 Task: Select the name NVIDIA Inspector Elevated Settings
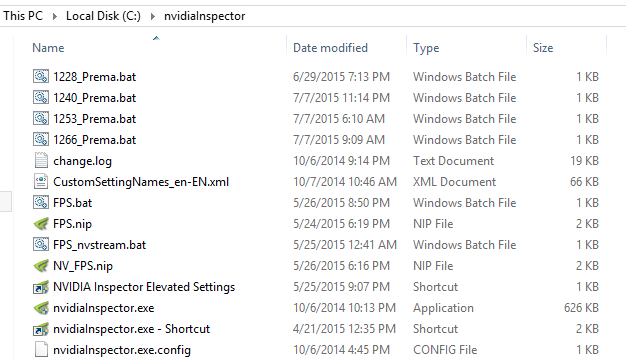pyautogui.click(x=144, y=287)
